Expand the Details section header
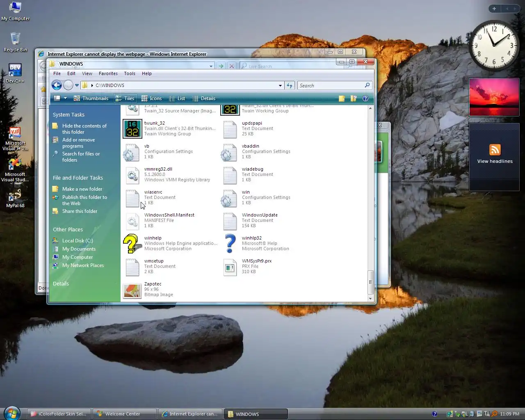This screenshot has height=420, width=525. [x=61, y=284]
